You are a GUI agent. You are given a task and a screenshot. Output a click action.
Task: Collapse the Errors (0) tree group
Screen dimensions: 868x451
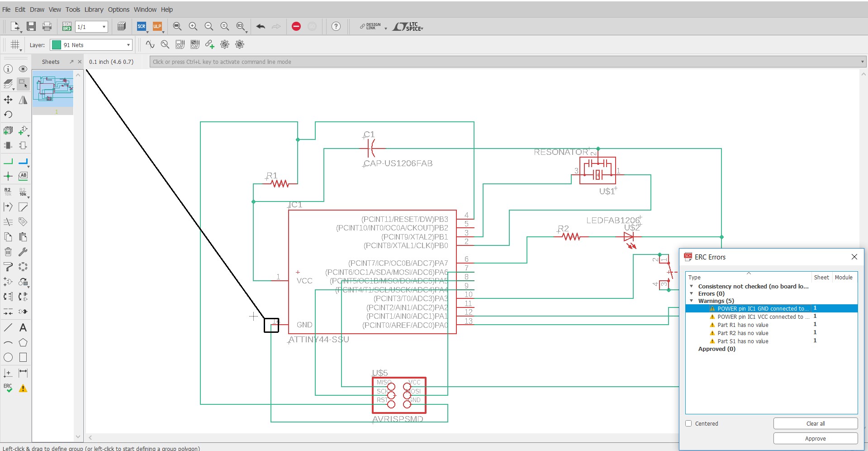(x=692, y=293)
